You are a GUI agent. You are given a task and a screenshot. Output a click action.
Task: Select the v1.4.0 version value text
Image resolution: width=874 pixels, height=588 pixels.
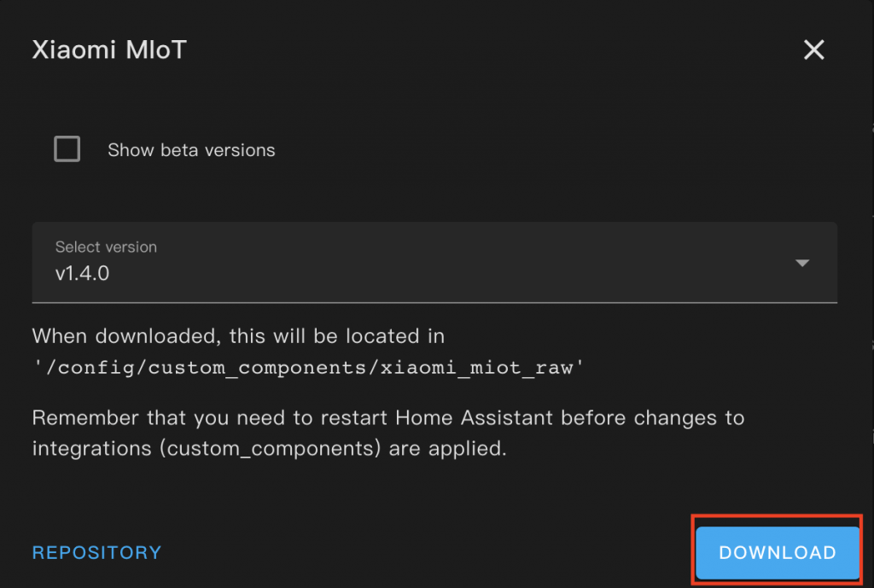click(x=82, y=273)
